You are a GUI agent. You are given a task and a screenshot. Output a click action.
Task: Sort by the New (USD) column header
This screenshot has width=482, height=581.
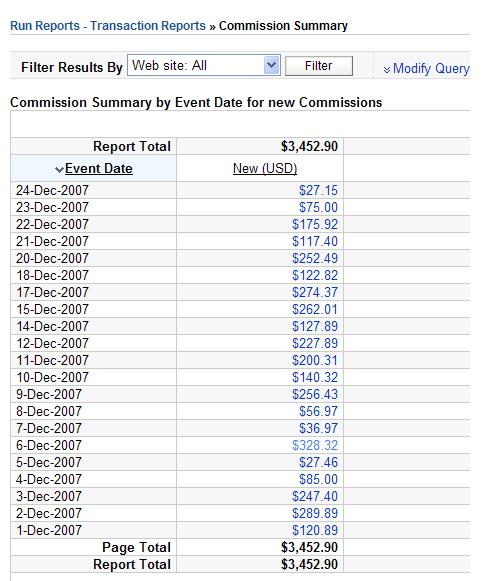(265, 169)
